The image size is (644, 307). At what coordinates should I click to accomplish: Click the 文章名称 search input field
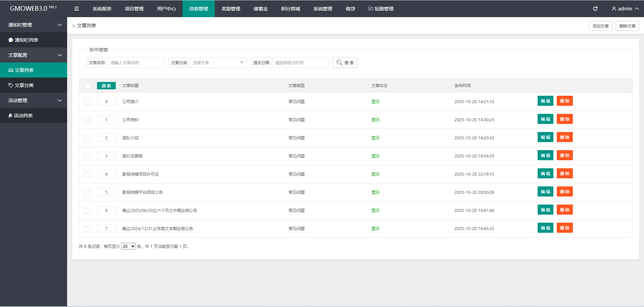coord(136,62)
